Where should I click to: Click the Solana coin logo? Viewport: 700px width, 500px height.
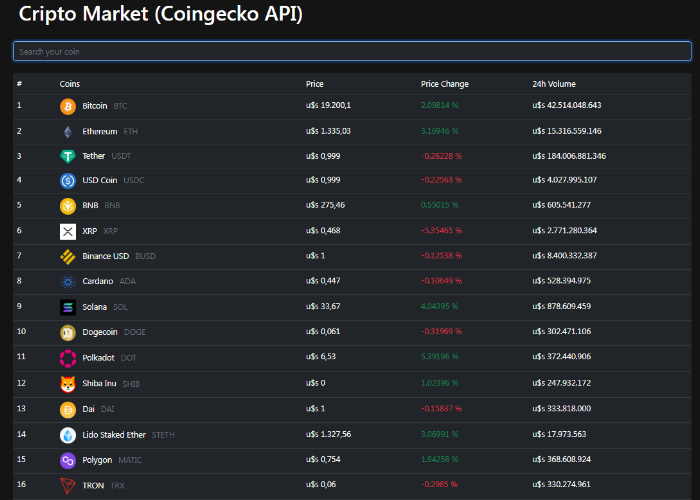point(68,307)
